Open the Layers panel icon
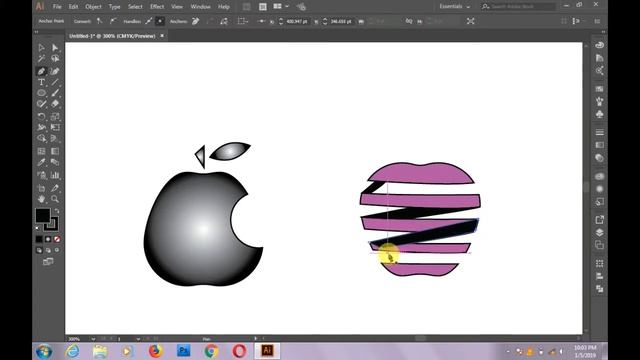 coord(600,232)
